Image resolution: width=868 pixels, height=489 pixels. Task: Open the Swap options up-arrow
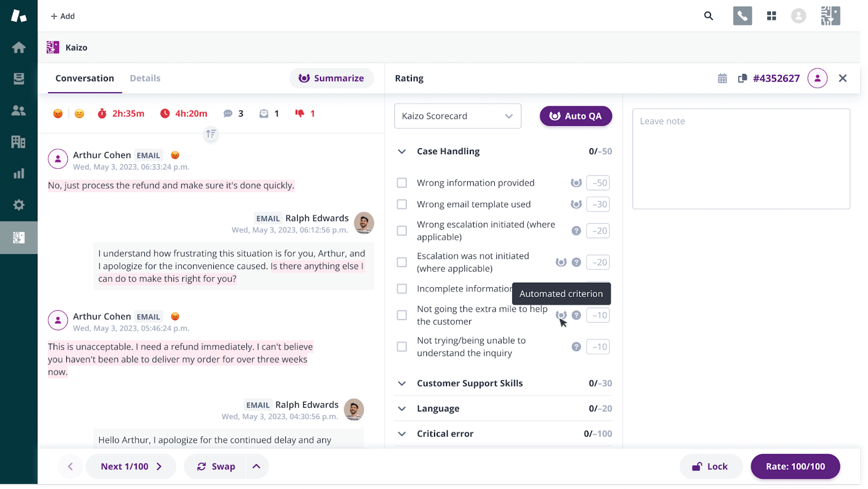pos(257,466)
